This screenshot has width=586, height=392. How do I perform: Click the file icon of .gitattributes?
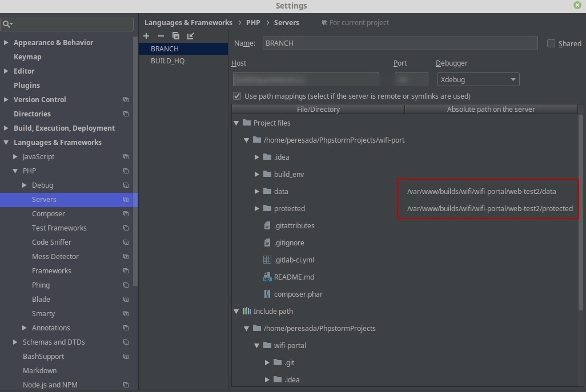click(x=267, y=225)
